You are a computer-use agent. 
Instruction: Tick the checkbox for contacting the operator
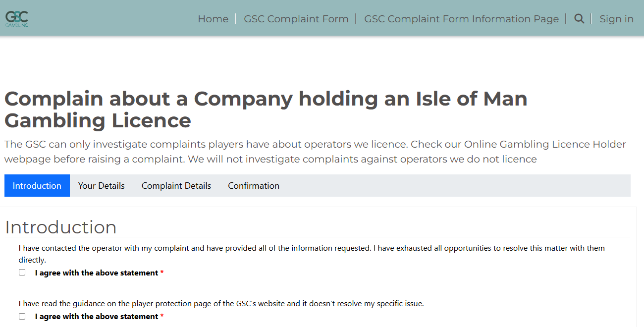click(22, 272)
